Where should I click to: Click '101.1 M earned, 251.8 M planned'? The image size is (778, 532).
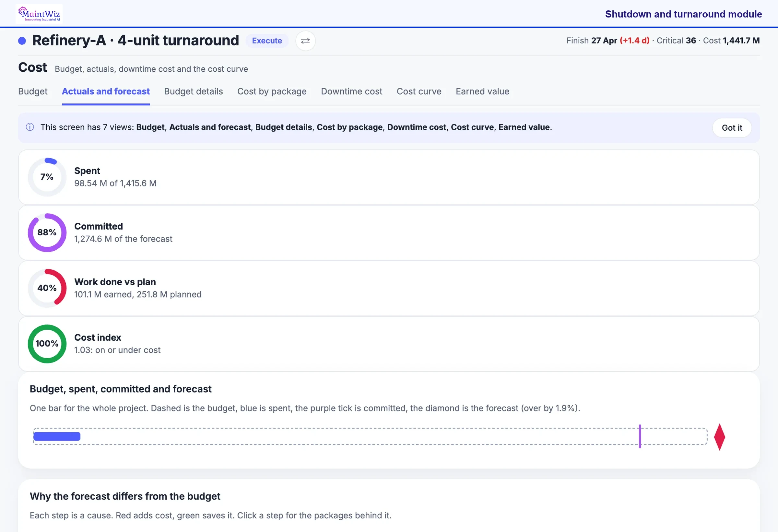pyautogui.click(x=138, y=294)
